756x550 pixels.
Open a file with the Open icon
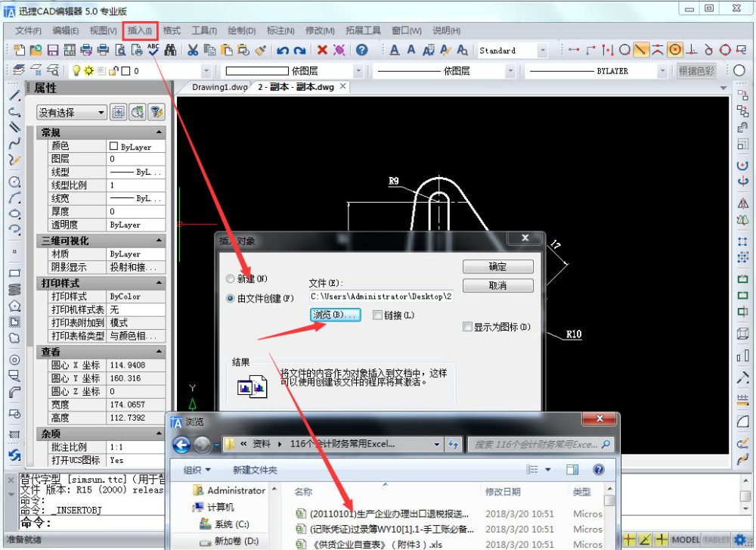point(36,50)
